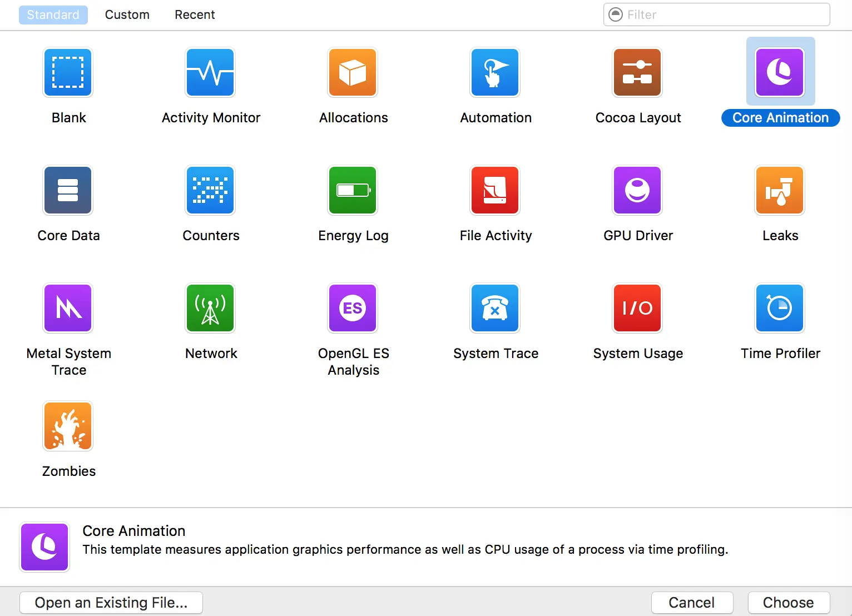Click the Core Animation template icon in grid
This screenshot has width=852, height=616.
click(780, 72)
